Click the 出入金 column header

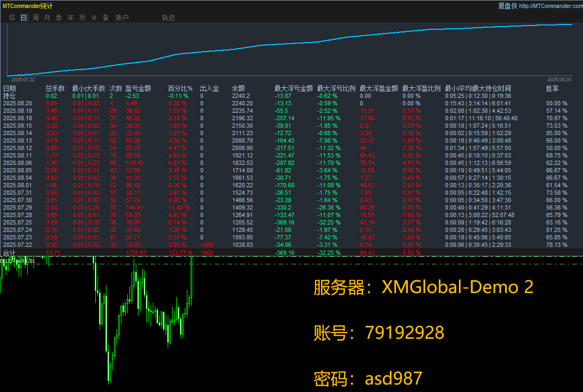[209, 88]
